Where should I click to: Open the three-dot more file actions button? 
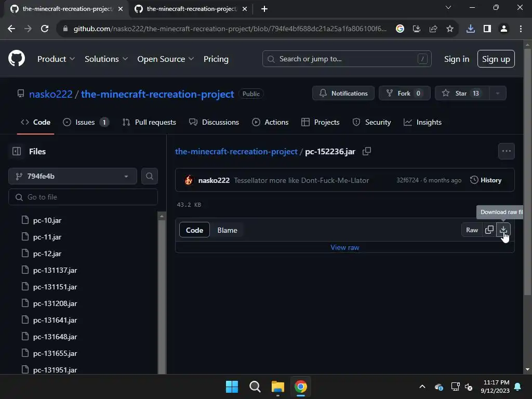(506, 151)
